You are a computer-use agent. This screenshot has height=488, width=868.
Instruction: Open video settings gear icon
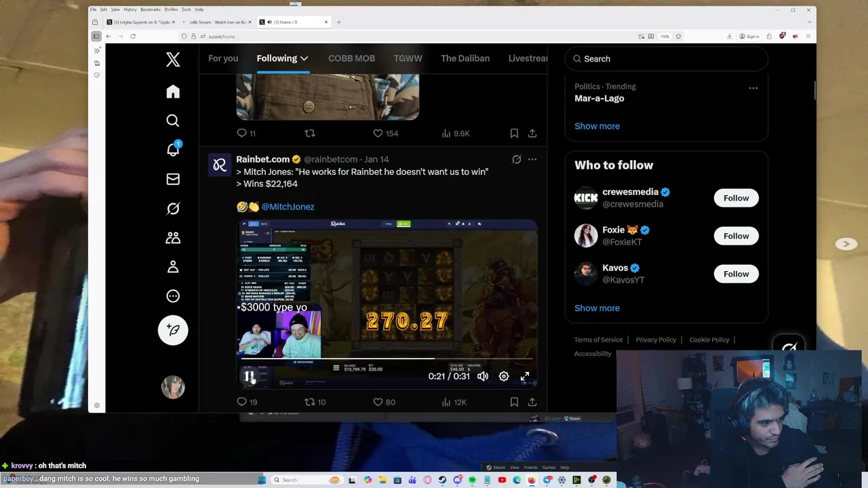pos(504,376)
